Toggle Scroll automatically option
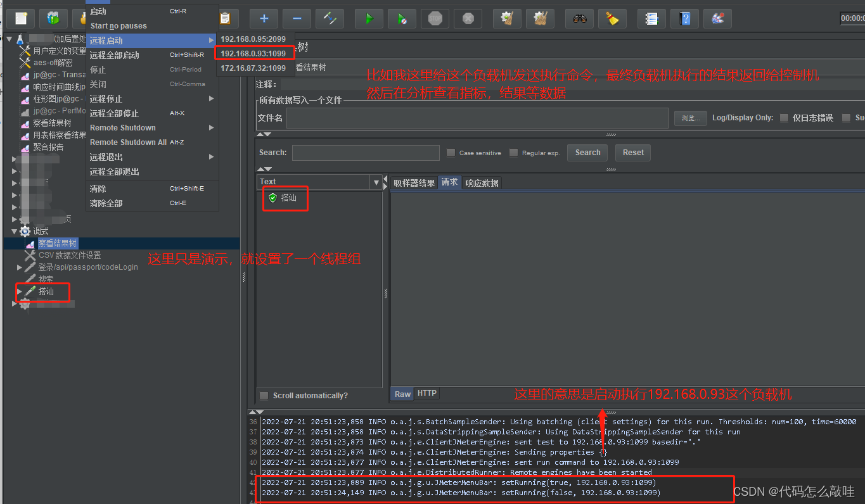Image resolution: width=865 pixels, height=504 pixels. [x=264, y=395]
